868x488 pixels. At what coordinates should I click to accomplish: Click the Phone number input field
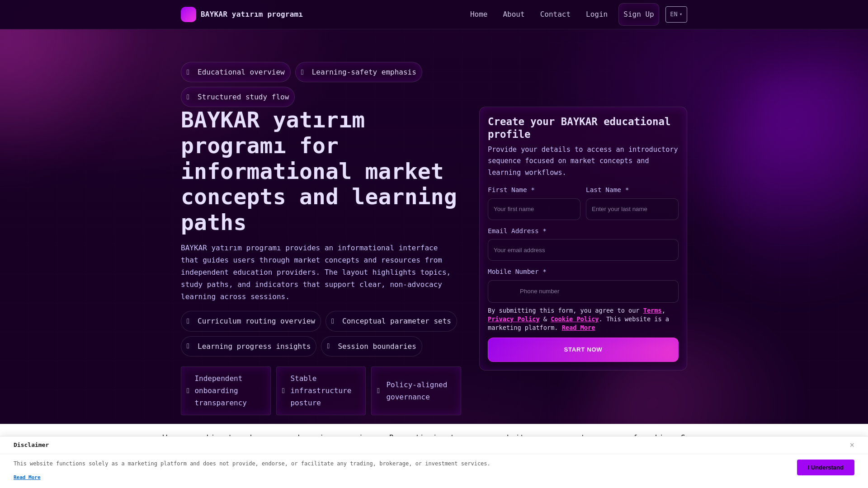pos(583,291)
